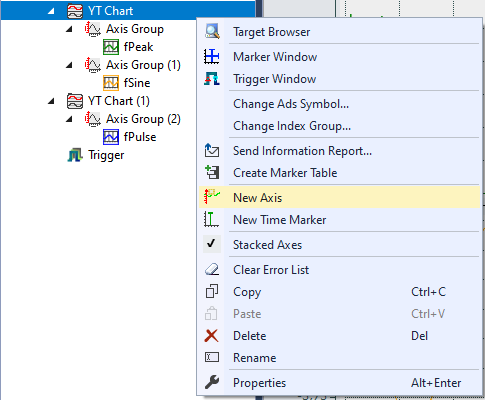Viewport: 485px width, 400px height.
Task: Click the greyed Paste clipboard icon
Action: coord(211,313)
